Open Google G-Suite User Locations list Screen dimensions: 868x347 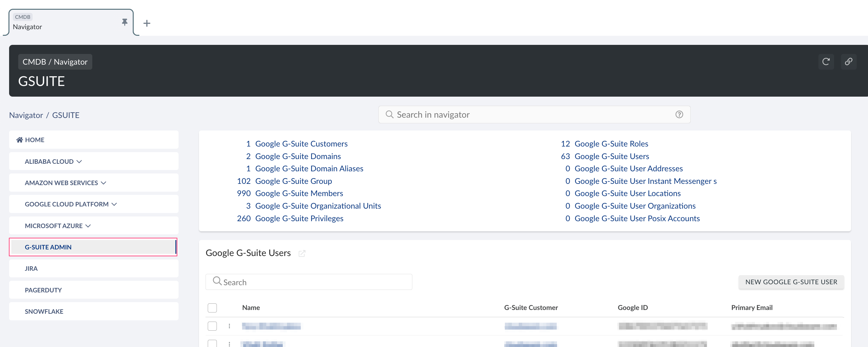click(627, 193)
